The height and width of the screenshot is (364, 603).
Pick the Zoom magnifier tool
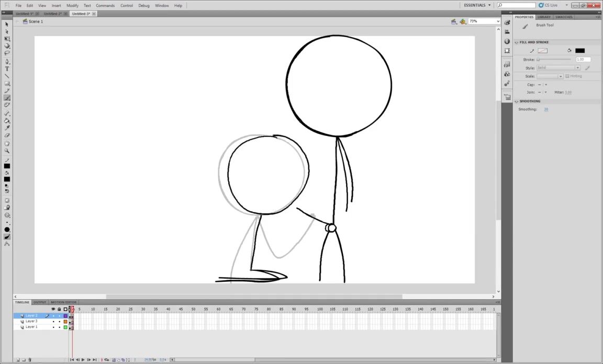7,151
